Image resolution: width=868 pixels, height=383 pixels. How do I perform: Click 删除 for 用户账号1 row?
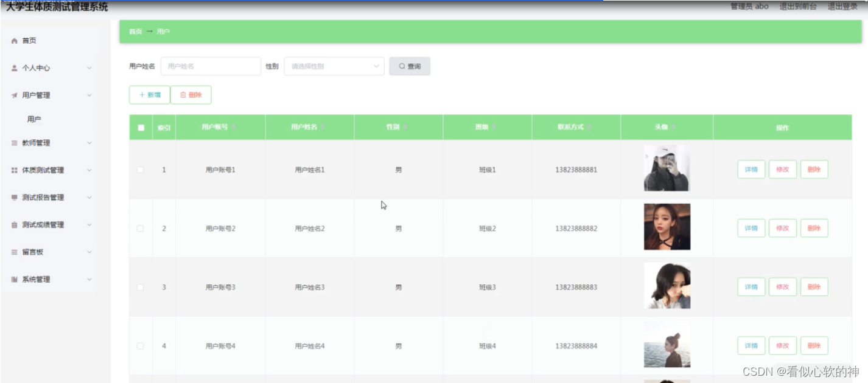[x=814, y=170]
